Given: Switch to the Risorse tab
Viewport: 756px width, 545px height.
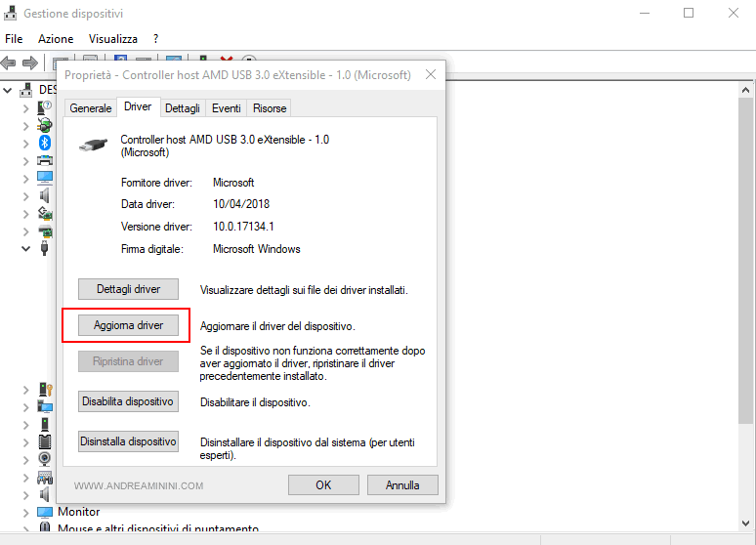Looking at the screenshot, I should point(270,108).
